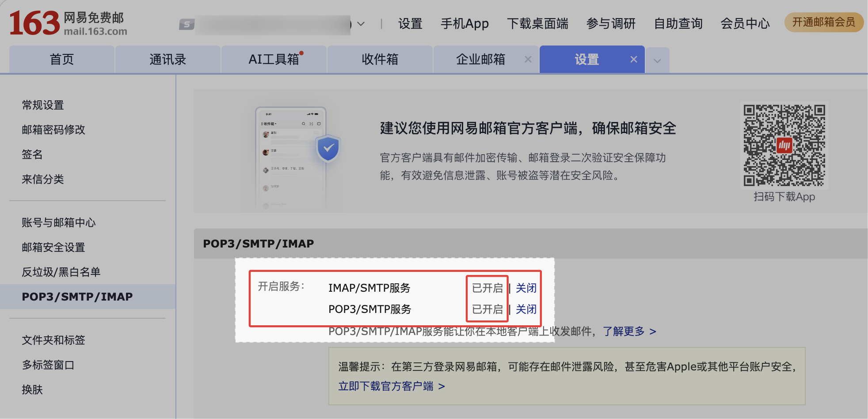Open 签名 settings

tap(32, 155)
